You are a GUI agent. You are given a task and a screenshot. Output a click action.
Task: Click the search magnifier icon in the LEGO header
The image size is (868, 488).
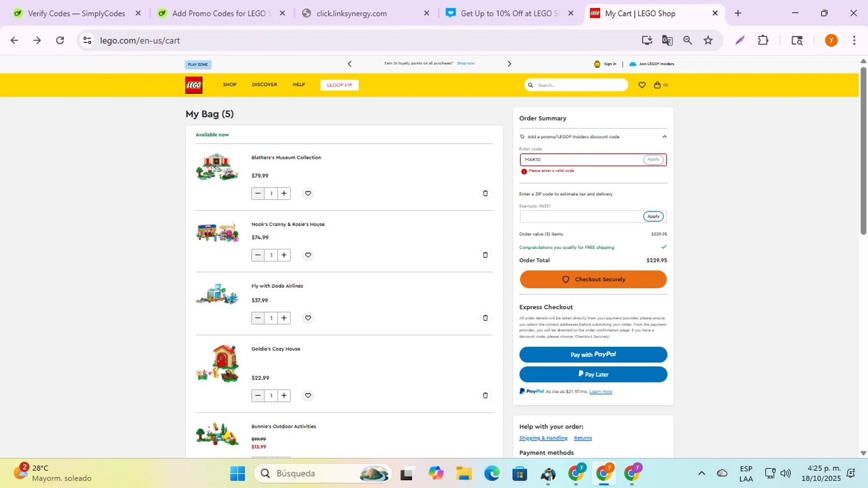(530, 85)
